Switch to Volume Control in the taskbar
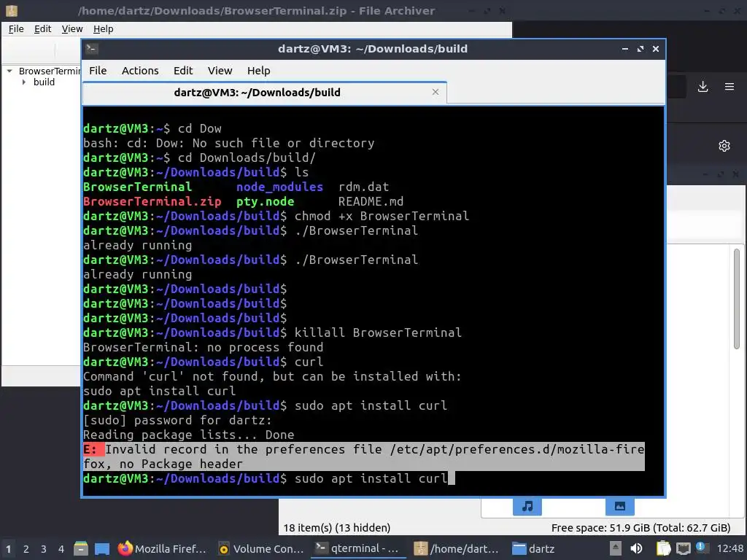Viewport: 747px width, 560px height. point(260,549)
